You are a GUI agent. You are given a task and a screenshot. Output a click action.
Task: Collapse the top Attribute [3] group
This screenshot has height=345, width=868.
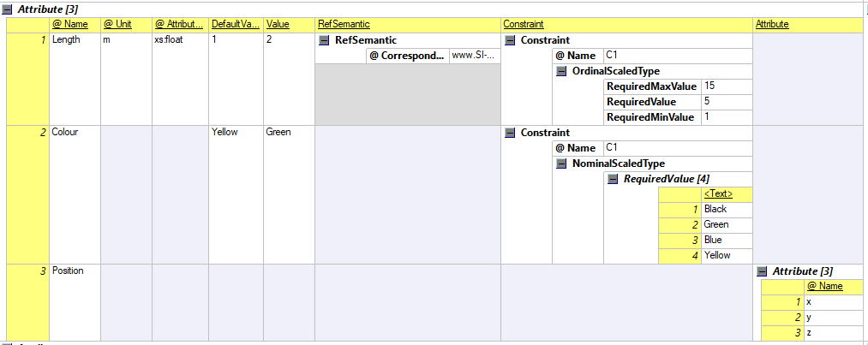[8, 9]
